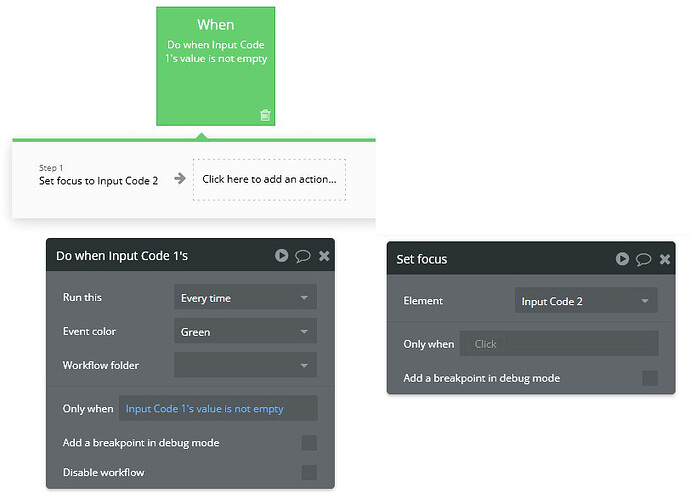The height and width of the screenshot is (499, 690).
Task: Edit the 'Input Code 1's value is not empty' condition
Action: tap(217, 408)
